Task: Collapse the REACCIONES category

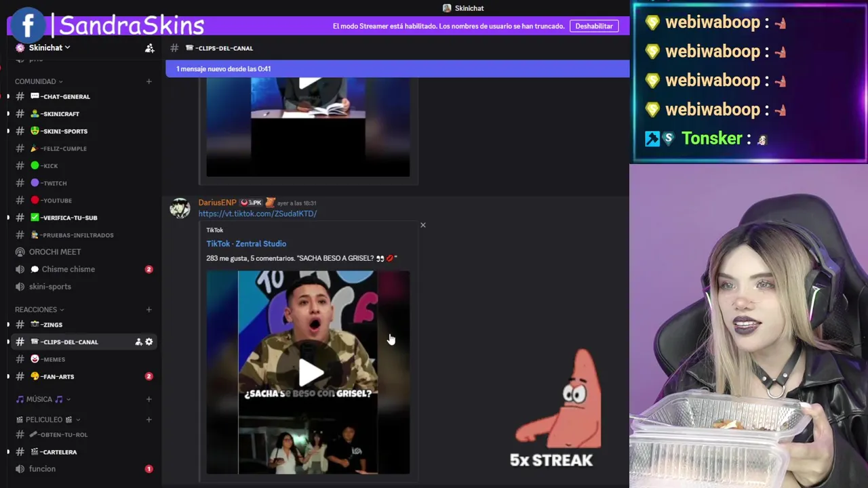Action: (41, 310)
